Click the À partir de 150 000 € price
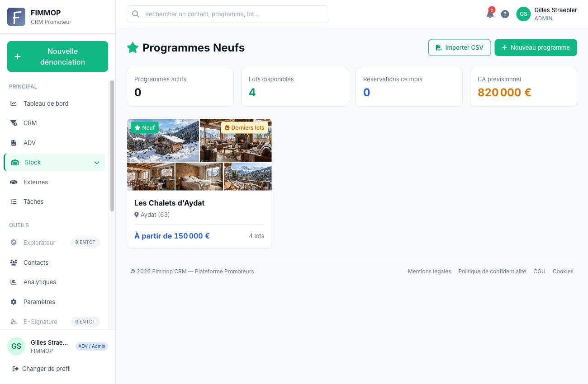The image size is (588, 384). [x=172, y=236]
